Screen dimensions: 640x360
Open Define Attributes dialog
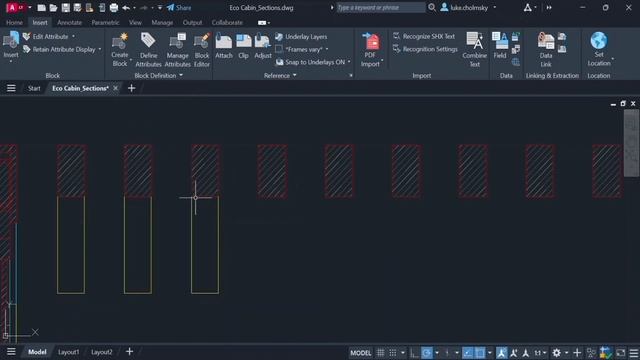148,50
